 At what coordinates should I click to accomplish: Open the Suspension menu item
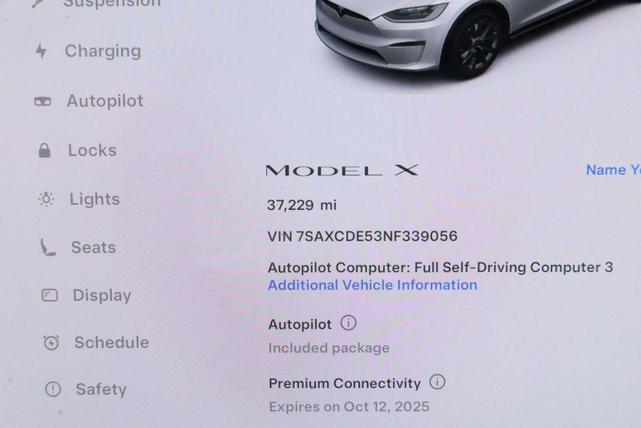112,3
